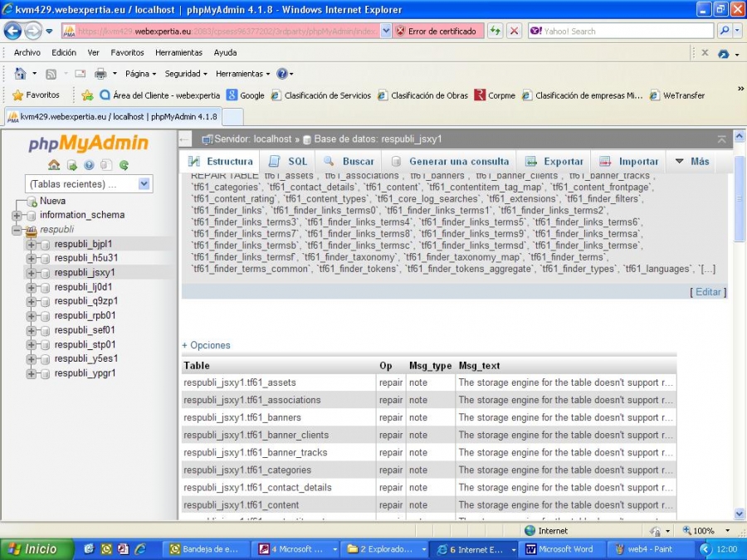
Task: Click the phpMyAdmin log out icon
Action: [72, 165]
